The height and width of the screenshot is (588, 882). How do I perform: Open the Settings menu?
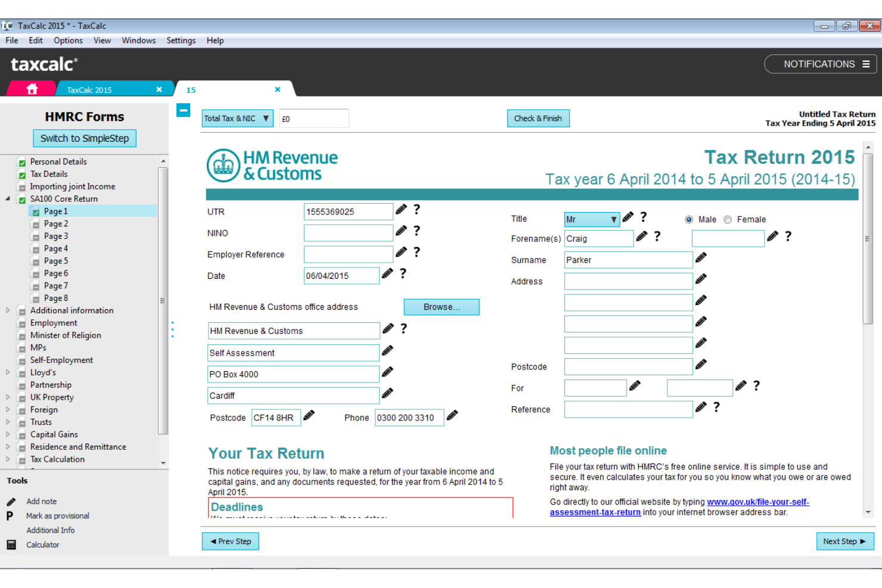pos(181,41)
